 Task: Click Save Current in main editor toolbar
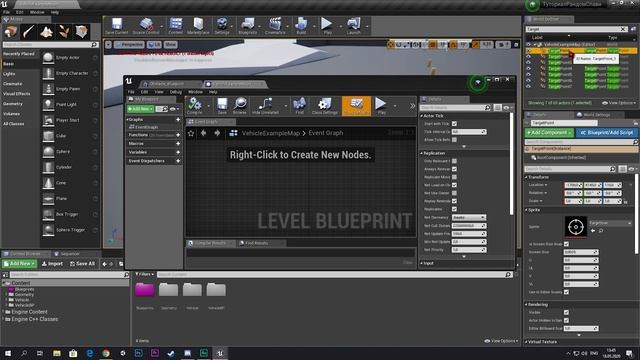[x=116, y=26]
